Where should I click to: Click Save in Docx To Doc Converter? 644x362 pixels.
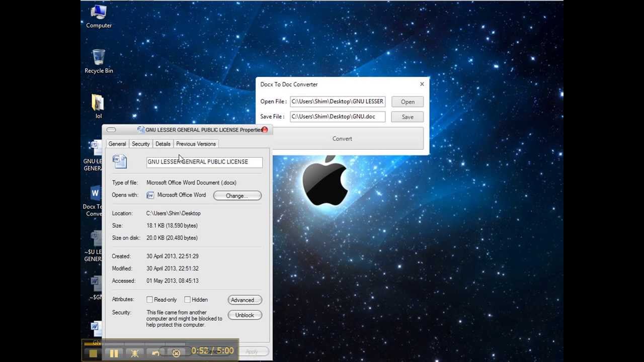tap(408, 117)
